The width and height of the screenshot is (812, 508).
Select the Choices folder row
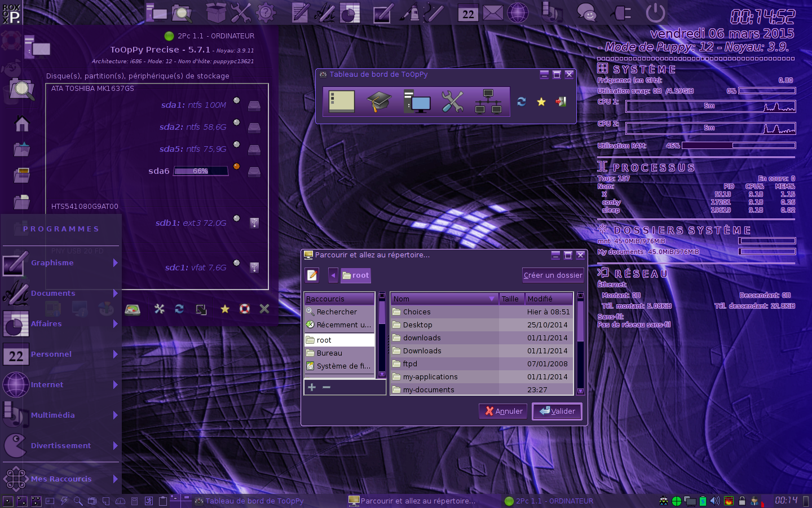[482, 312]
